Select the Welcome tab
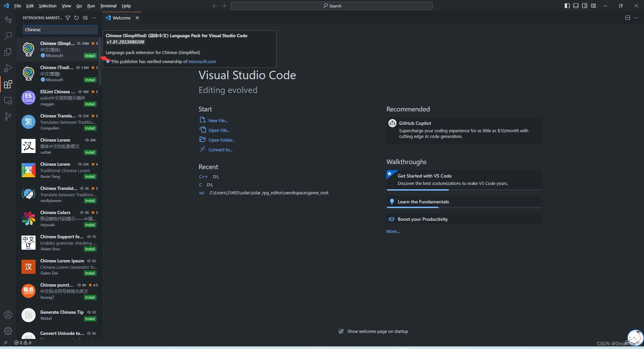The width and height of the screenshot is (644, 349). (x=121, y=18)
